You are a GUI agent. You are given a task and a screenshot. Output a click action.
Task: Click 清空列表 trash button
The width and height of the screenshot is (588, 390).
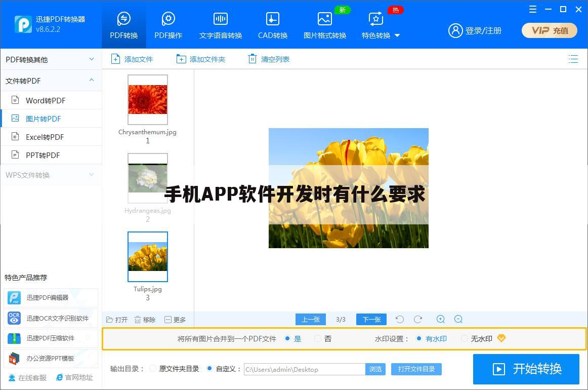point(269,59)
